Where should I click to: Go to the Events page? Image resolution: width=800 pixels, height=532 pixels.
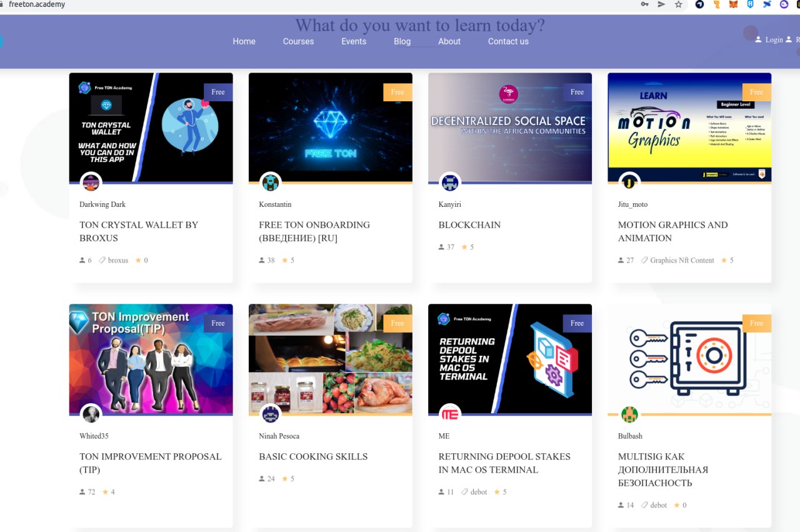coord(354,41)
